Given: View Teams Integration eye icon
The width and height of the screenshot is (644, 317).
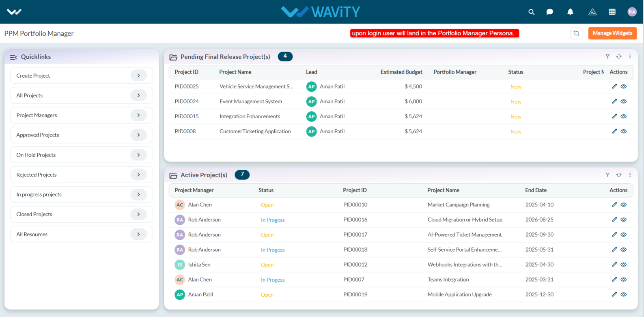Looking at the screenshot, I should 624,280.
